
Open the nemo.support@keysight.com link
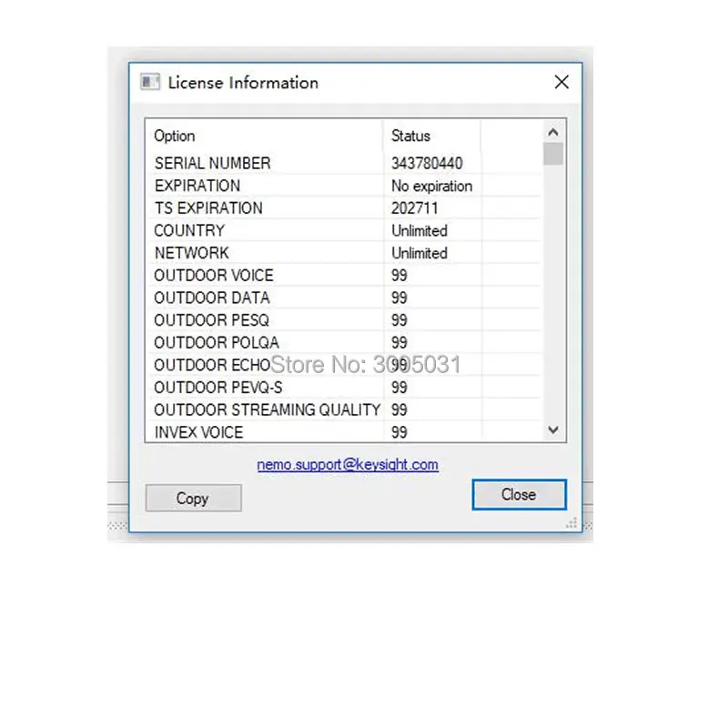coord(348,464)
